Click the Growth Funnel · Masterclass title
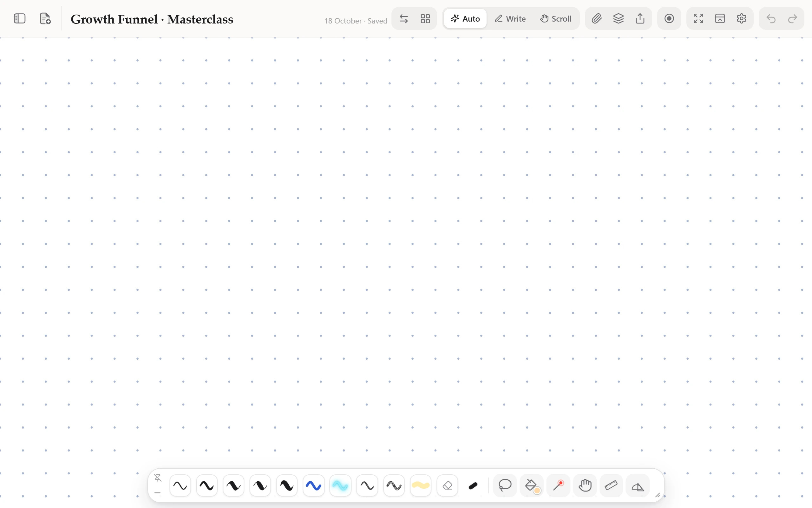812x508 pixels. 152,19
